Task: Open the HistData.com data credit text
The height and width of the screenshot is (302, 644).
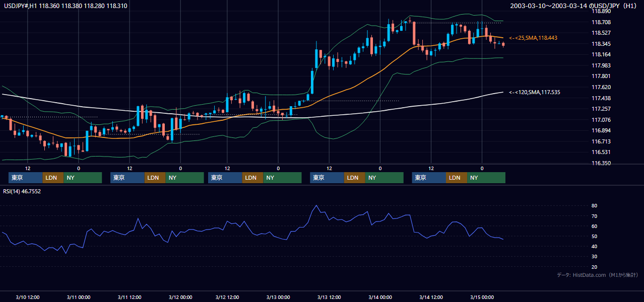Action: click(598, 275)
